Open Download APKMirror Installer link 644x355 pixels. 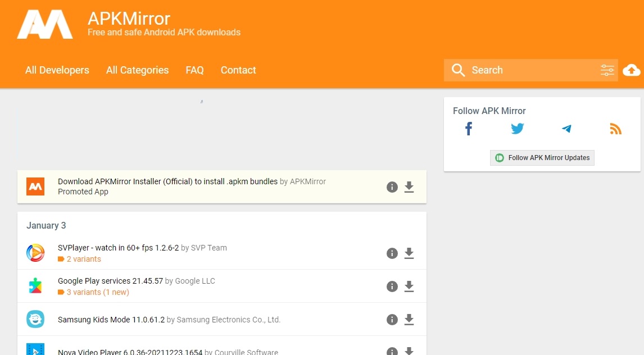(167, 181)
